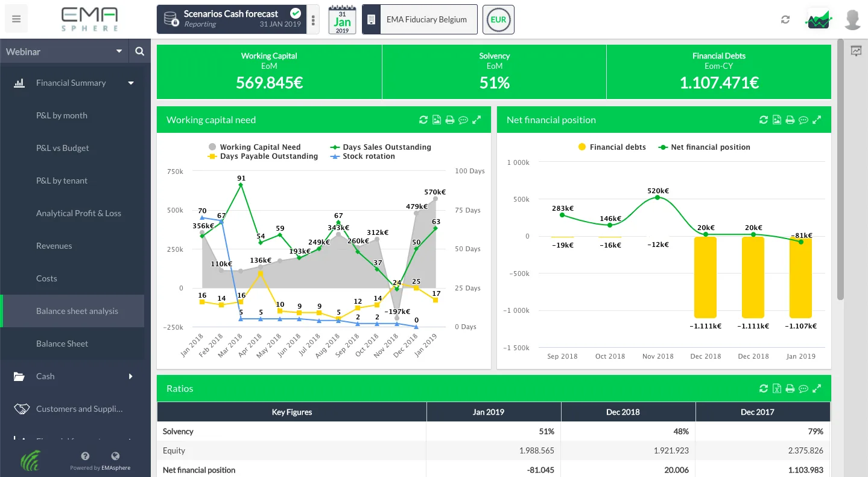868x477 pixels.
Task: Open the Jan 2019 calendar date picker
Action: pyautogui.click(x=343, y=20)
